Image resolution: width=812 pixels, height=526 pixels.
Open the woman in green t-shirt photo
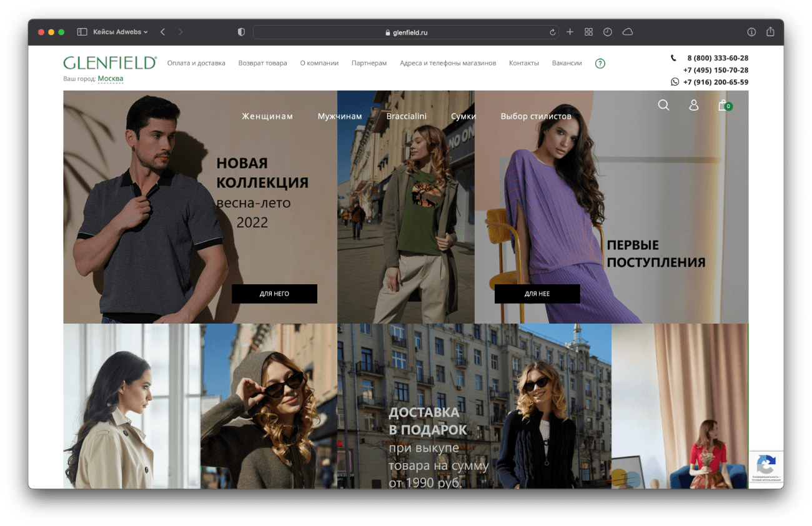tap(406, 207)
